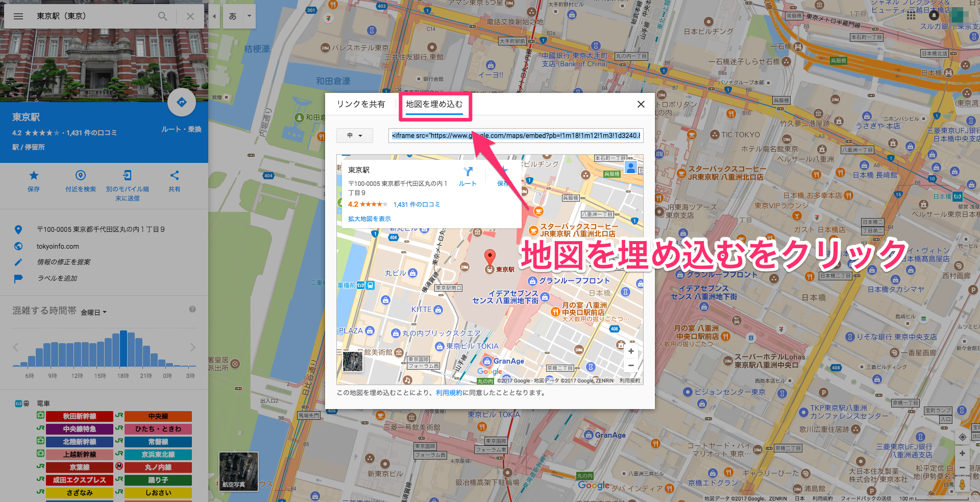
Task: Select さざなみ train line
Action: point(79,493)
